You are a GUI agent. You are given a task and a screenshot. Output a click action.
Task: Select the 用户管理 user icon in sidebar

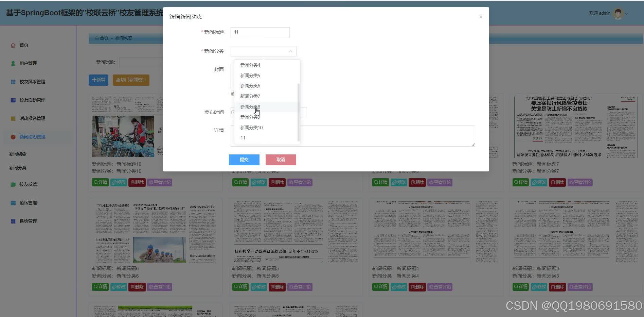coord(13,63)
